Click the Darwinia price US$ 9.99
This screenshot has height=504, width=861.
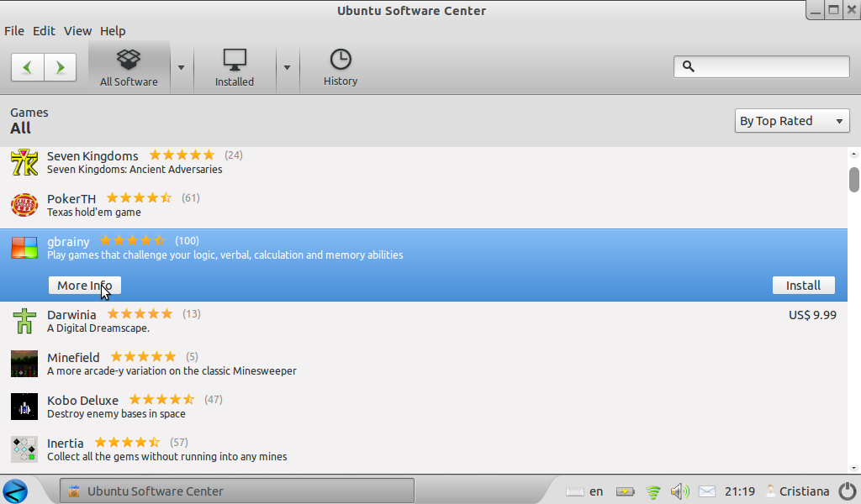812,315
